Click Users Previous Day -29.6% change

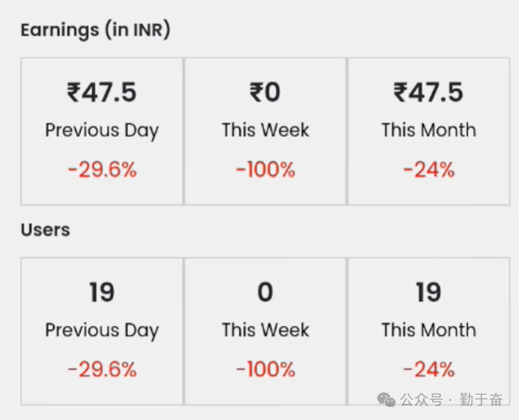point(101,369)
